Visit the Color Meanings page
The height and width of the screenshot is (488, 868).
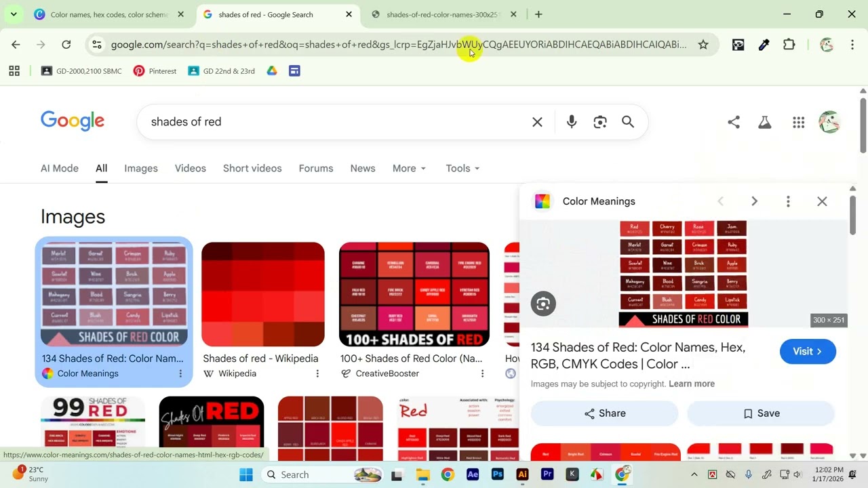coord(808,351)
